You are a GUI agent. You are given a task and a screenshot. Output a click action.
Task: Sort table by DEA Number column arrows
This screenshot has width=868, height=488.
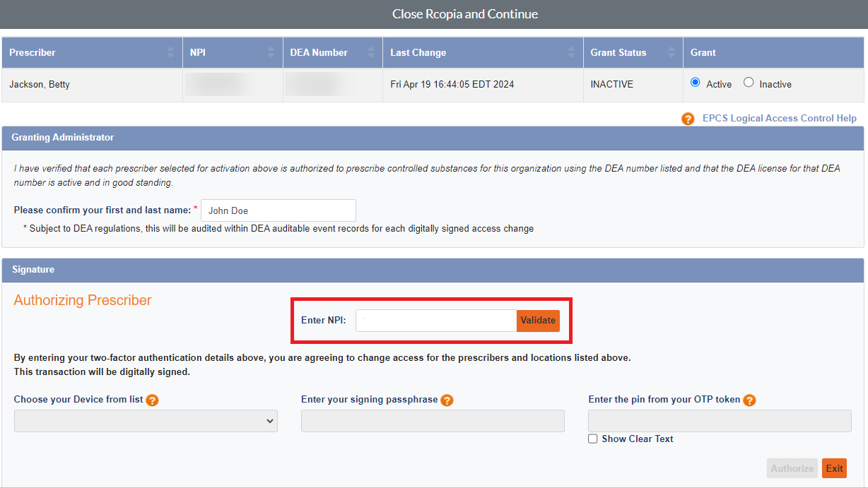371,53
